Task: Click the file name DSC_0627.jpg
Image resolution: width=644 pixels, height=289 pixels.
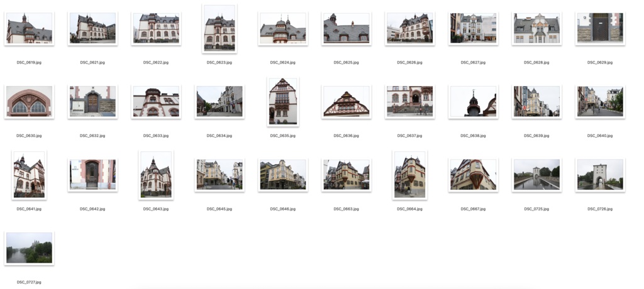Action: pyautogui.click(x=473, y=62)
